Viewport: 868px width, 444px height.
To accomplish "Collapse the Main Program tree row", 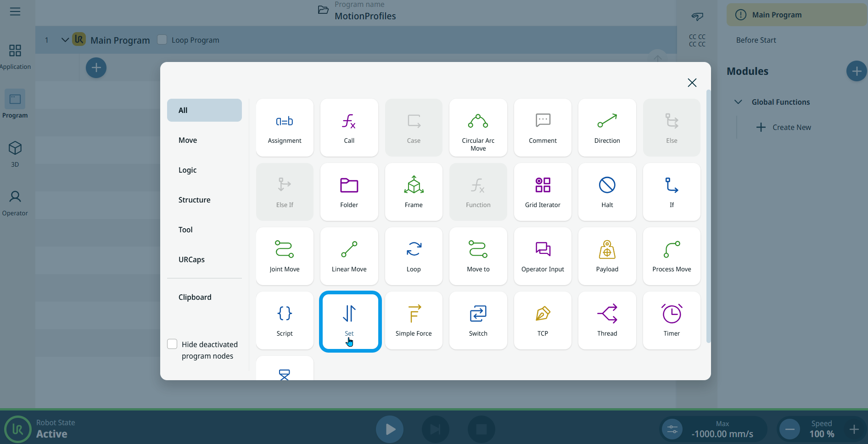I will click(x=65, y=40).
